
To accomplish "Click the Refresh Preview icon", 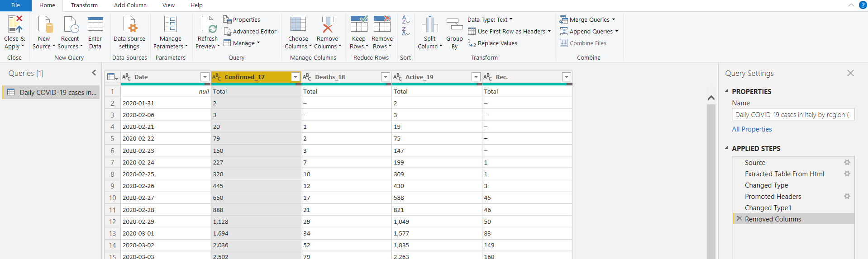I will [x=208, y=24].
